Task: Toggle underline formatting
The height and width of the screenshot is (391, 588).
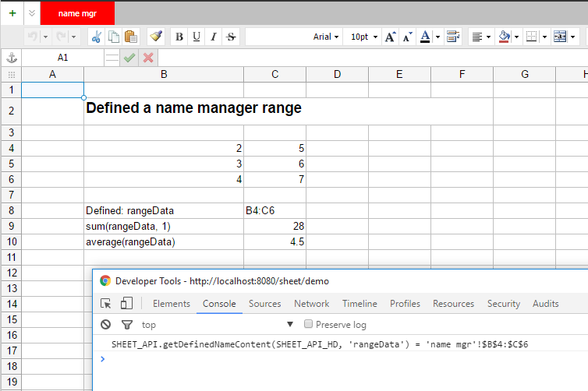Action: click(x=197, y=37)
